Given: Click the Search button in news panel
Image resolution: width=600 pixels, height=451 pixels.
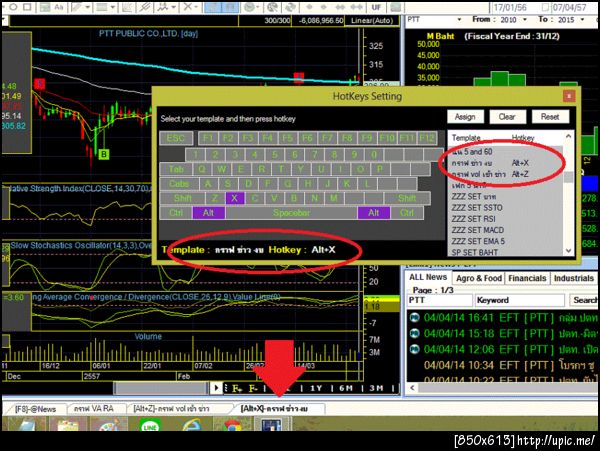Looking at the screenshot, I should tap(584, 300).
